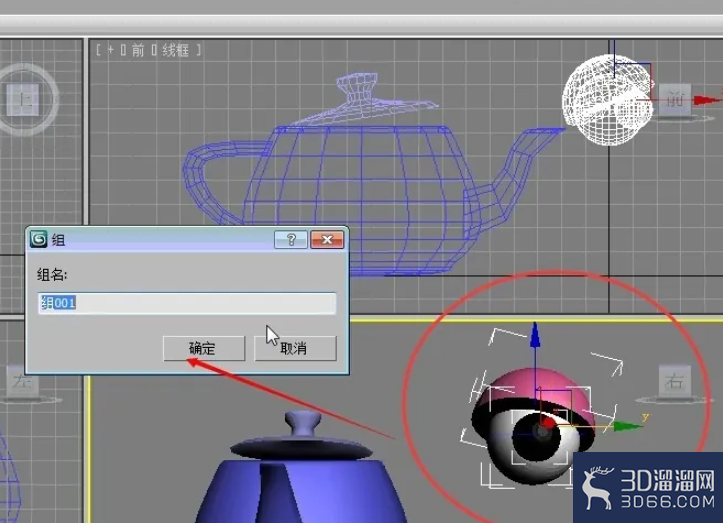Click the 右 ViewCube face in perspective viewport
This screenshot has width=723, height=523.
pos(674,381)
